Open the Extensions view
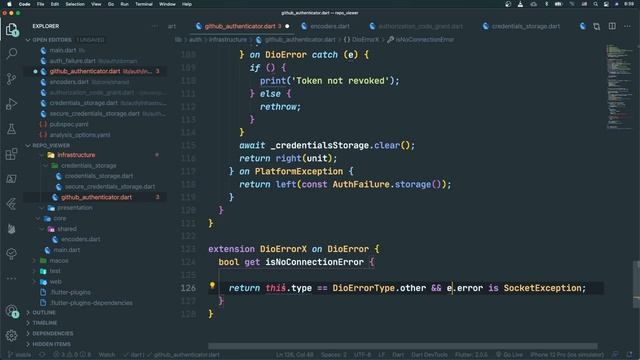Image resolution: width=640 pixels, height=360 pixels. coord(11,154)
